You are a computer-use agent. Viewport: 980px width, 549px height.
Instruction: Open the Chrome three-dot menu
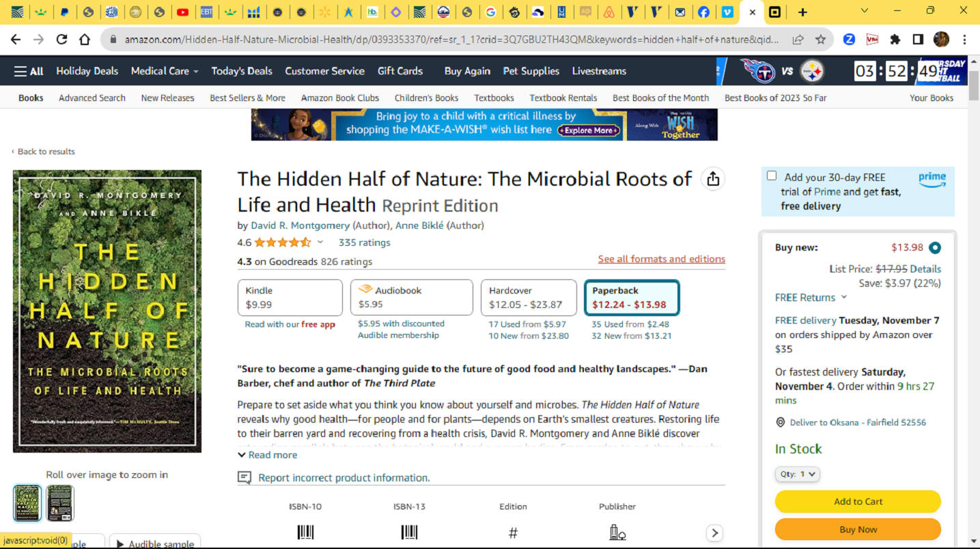(964, 40)
